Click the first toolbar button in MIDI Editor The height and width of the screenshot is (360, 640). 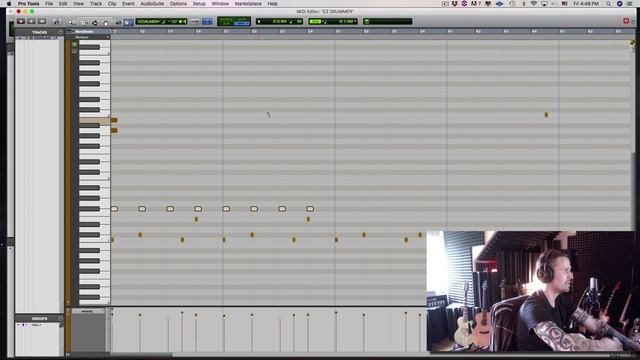click(x=21, y=21)
